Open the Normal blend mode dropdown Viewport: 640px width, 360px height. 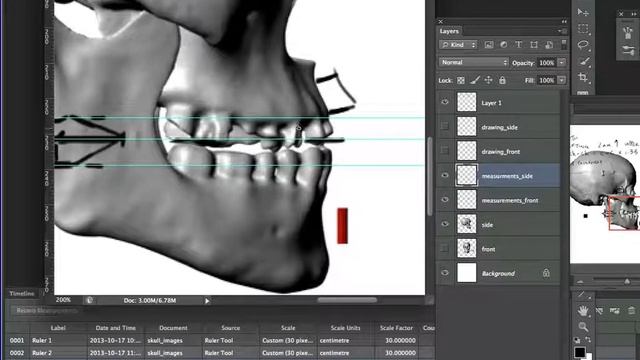[473, 62]
